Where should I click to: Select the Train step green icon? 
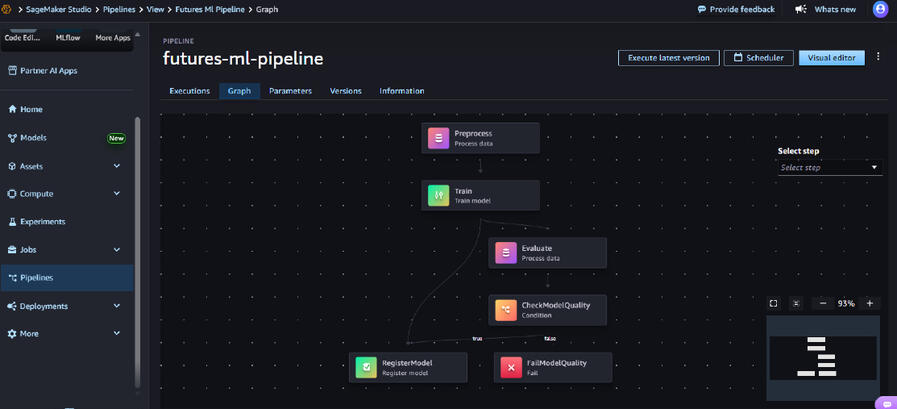tap(439, 196)
